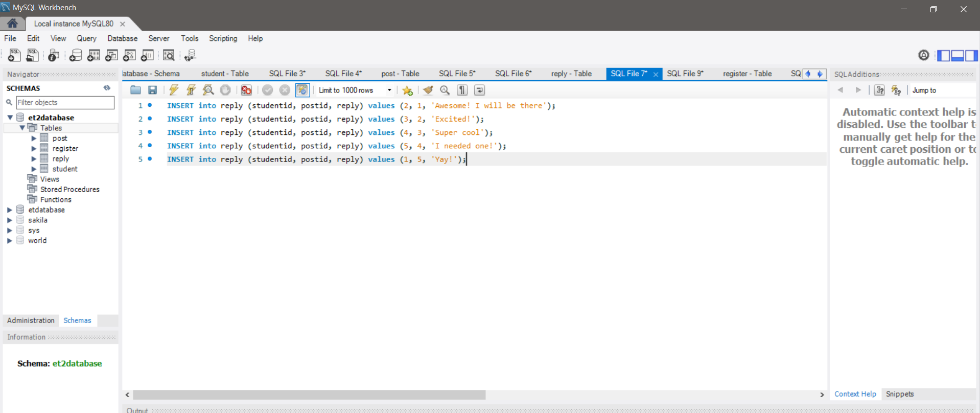The height and width of the screenshot is (413, 980).
Task: Expand reply table
Action: point(34,158)
